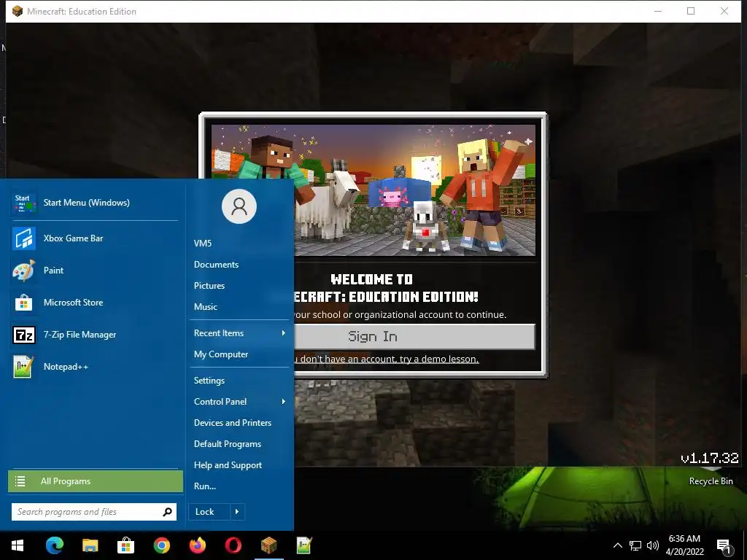Open the notification center icon
This screenshot has height=560, width=747.
point(724,545)
